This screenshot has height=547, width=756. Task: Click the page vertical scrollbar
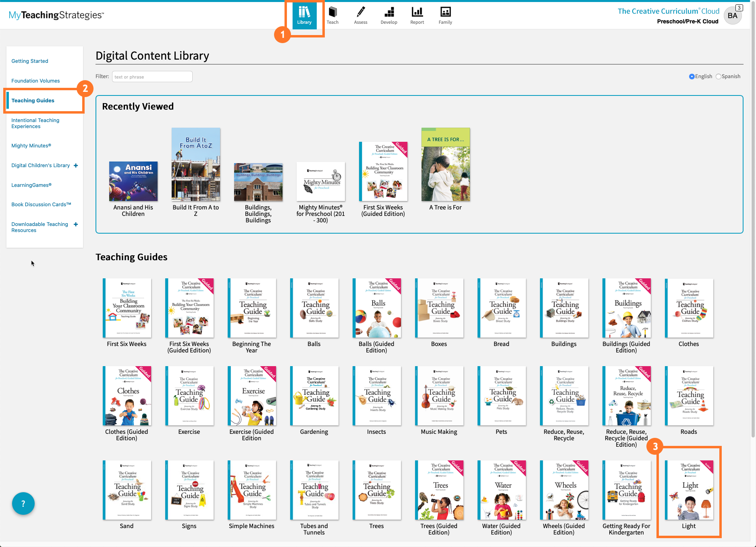[x=753, y=242]
